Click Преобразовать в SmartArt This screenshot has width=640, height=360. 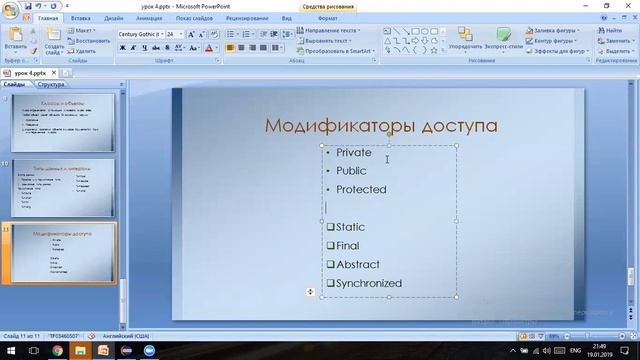(x=336, y=51)
